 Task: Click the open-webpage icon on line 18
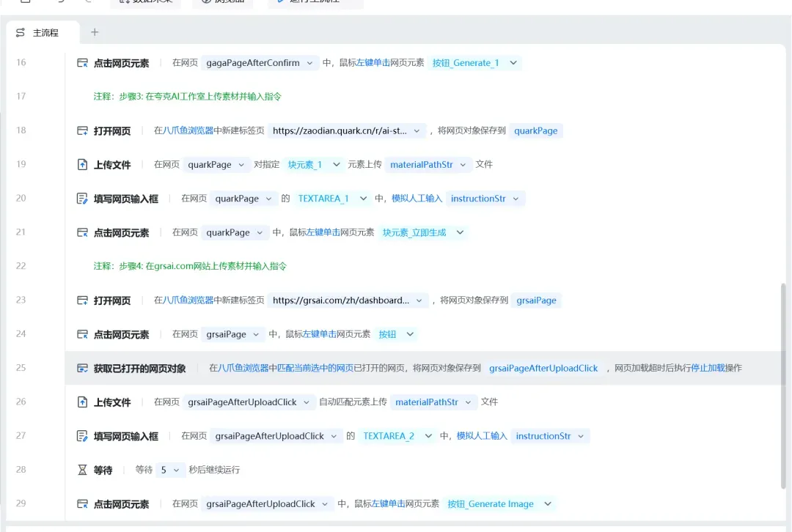tap(82, 130)
